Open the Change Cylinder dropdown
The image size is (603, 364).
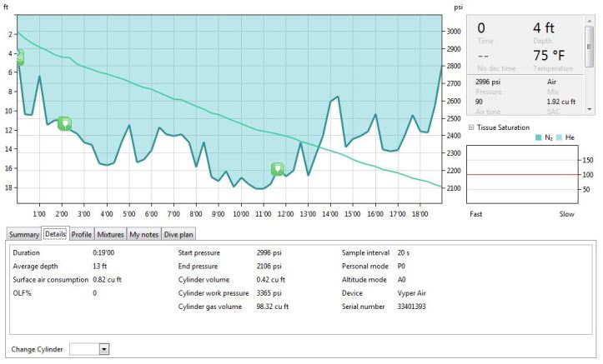click(x=104, y=349)
